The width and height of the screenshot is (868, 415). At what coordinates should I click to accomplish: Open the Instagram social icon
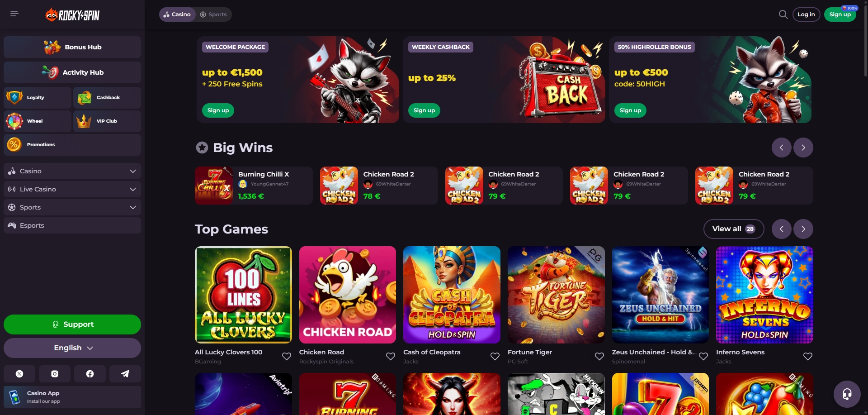point(55,374)
